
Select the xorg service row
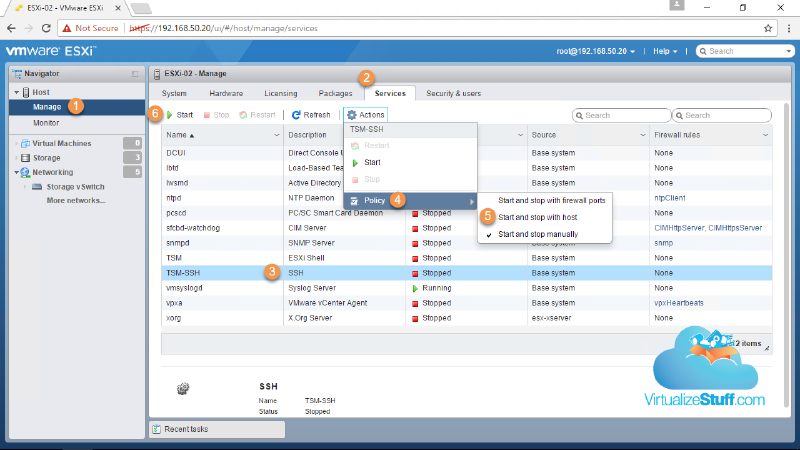(x=466, y=318)
